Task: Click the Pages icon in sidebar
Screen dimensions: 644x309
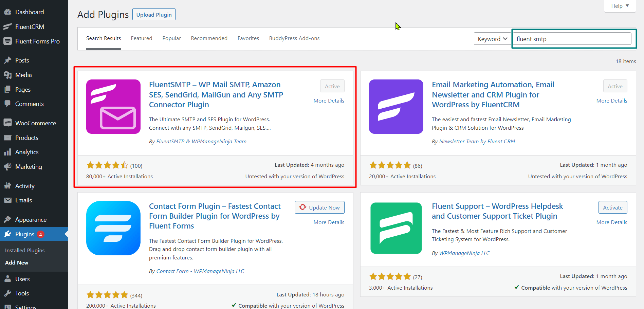Action: click(x=7, y=90)
